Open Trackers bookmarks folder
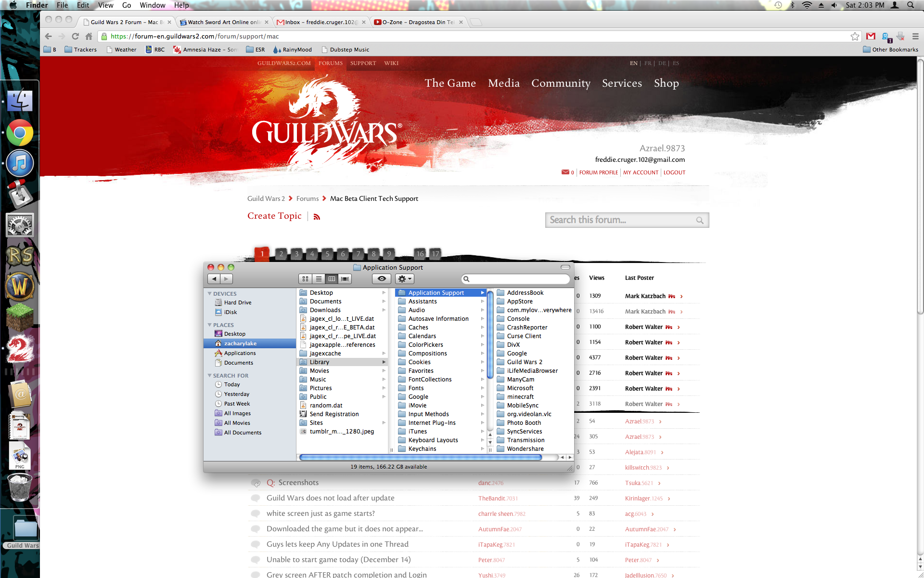This screenshot has width=924, height=578. [x=80, y=50]
